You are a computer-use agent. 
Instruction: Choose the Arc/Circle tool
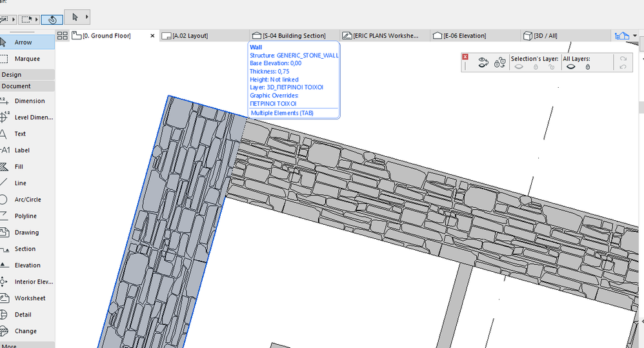pos(27,200)
